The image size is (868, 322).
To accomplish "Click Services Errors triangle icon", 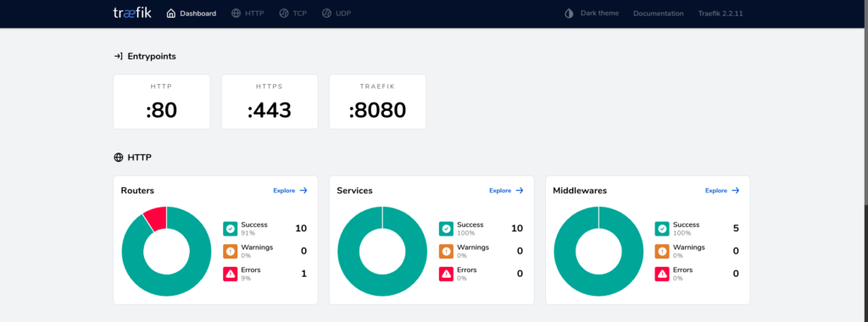I will click(446, 274).
